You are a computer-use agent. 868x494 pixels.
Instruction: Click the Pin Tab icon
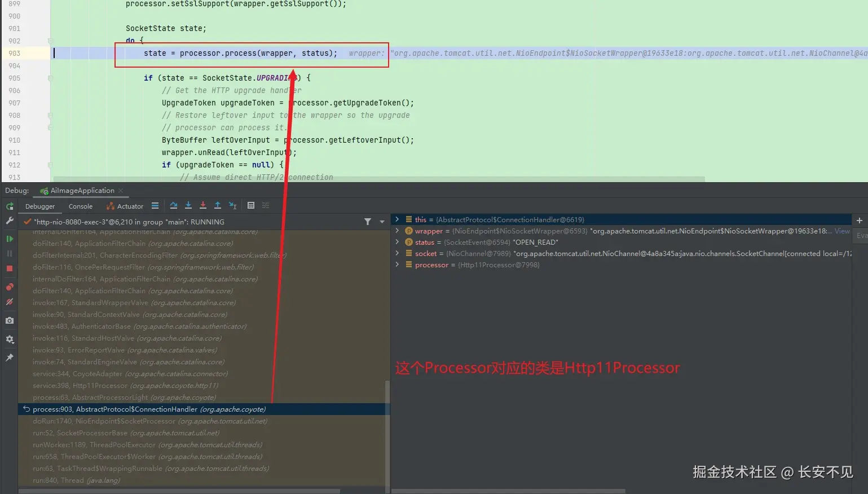pos(10,358)
